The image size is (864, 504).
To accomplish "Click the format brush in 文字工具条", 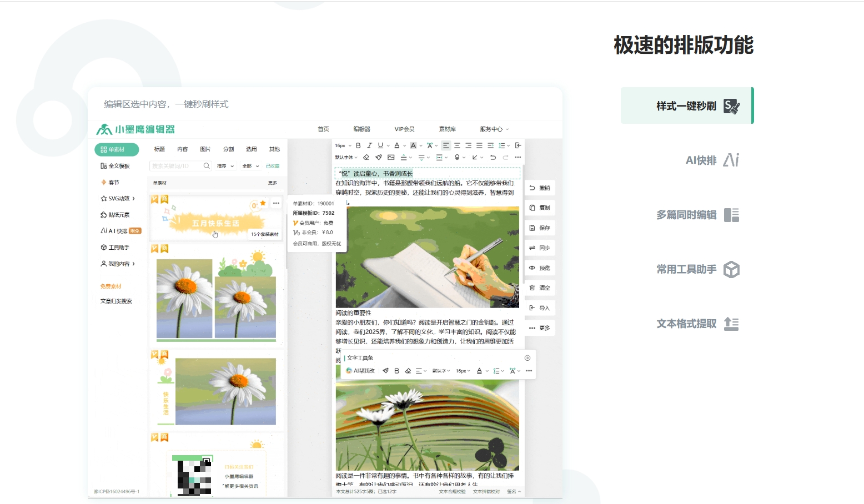I will pos(385,371).
